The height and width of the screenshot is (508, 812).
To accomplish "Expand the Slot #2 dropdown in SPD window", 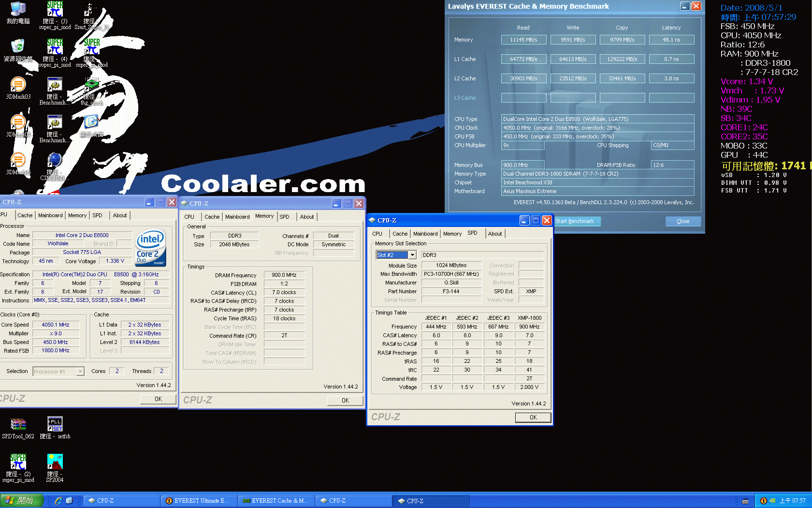I will point(412,255).
